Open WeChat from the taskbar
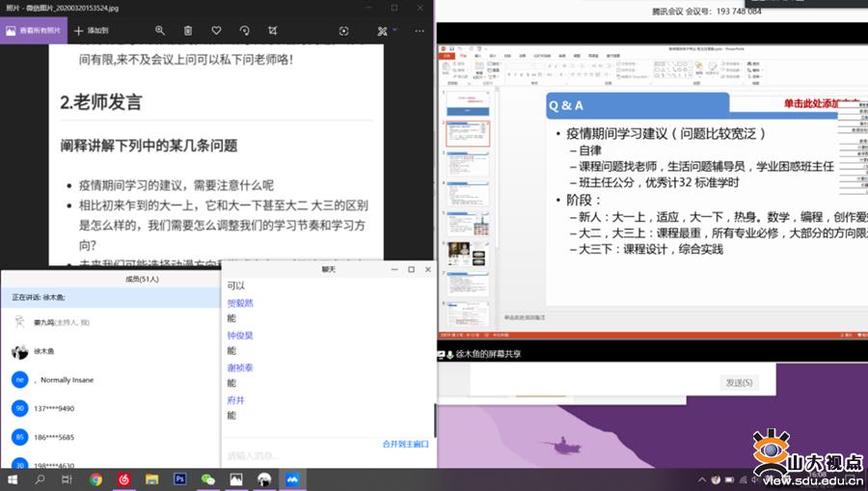 207,479
